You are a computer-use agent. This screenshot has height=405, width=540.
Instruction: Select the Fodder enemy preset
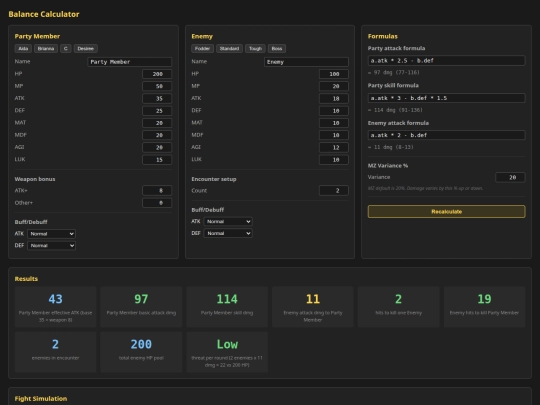(202, 49)
